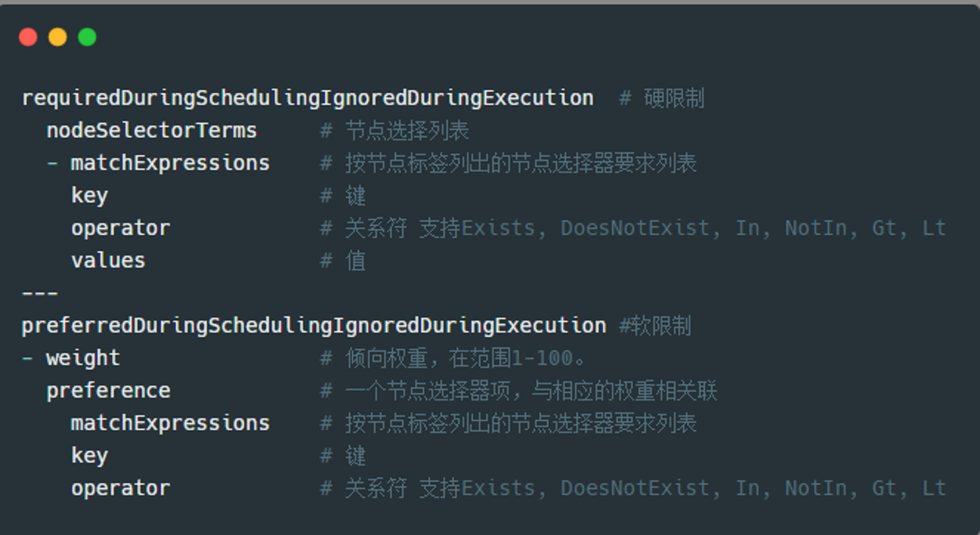Click the first operator field
Viewport: 980px width, 535px height.
[121, 228]
